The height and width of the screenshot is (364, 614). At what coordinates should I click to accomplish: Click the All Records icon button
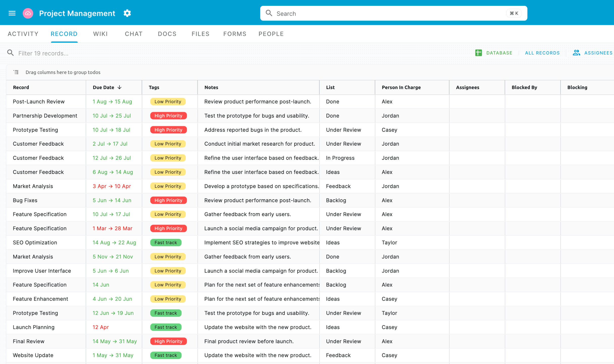(x=542, y=53)
